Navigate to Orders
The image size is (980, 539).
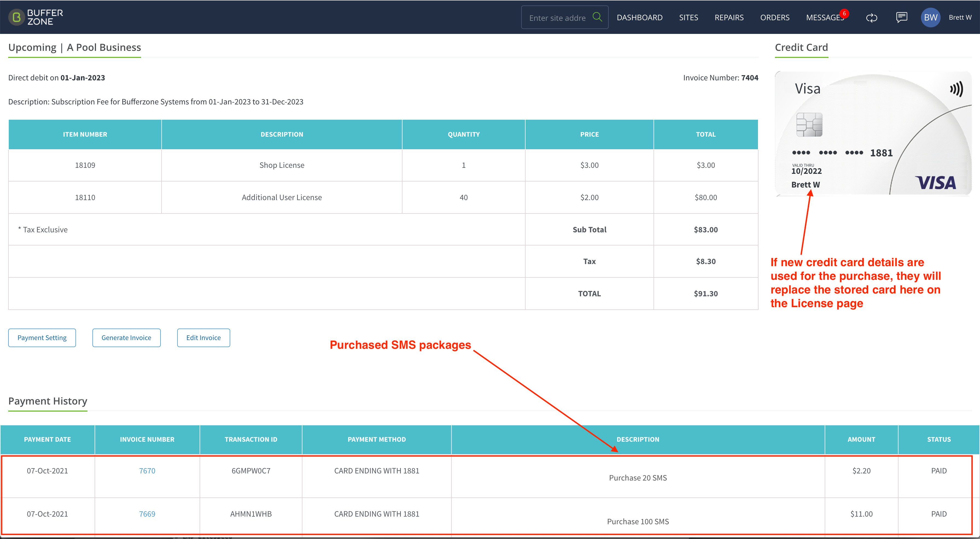[x=775, y=17]
